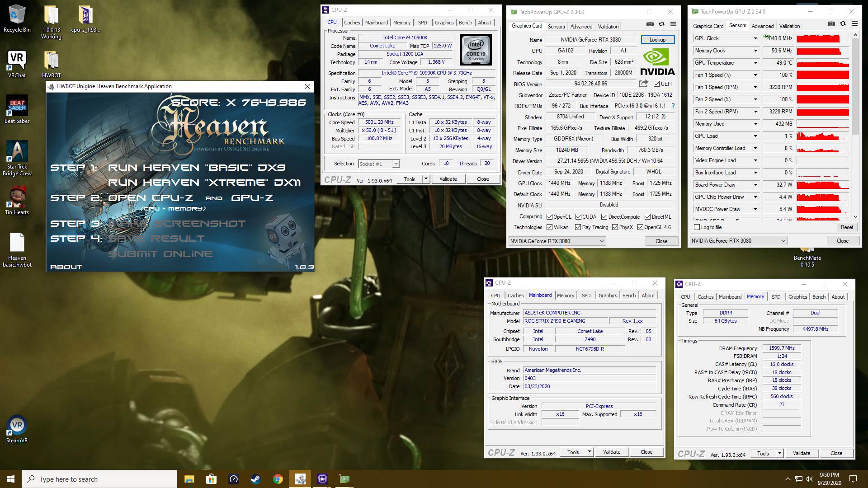Screen dimensions: 868x488
Task: Switch to Caches tab in top CPU-Z
Action: tap(352, 23)
